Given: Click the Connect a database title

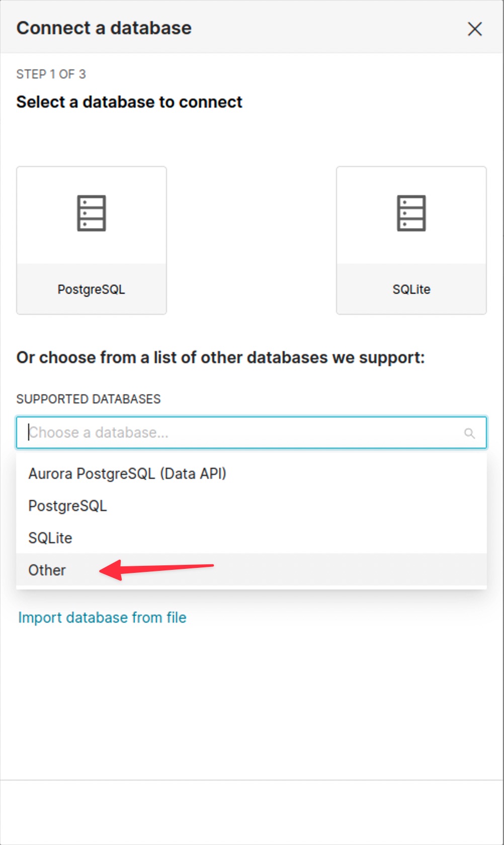Looking at the screenshot, I should (104, 28).
